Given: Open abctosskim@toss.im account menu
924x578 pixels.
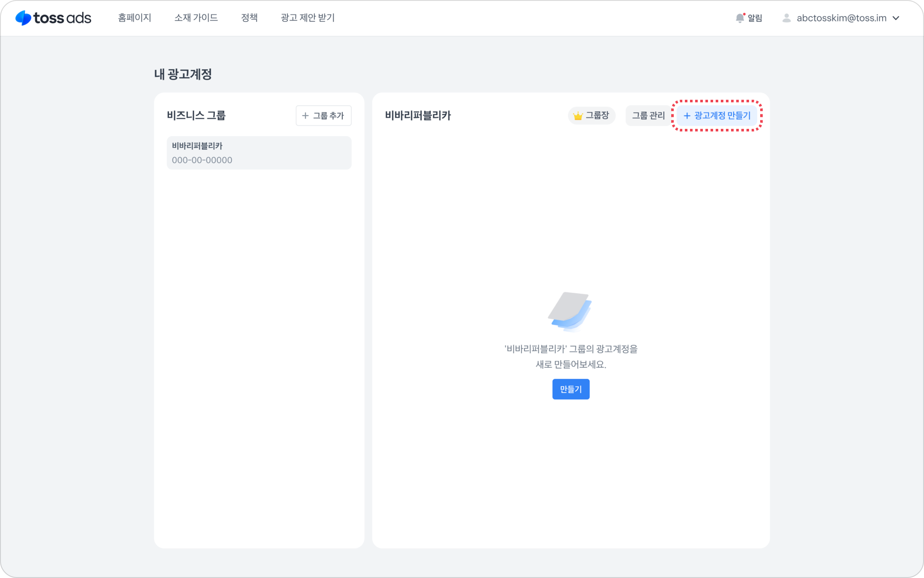Looking at the screenshot, I should click(x=841, y=18).
